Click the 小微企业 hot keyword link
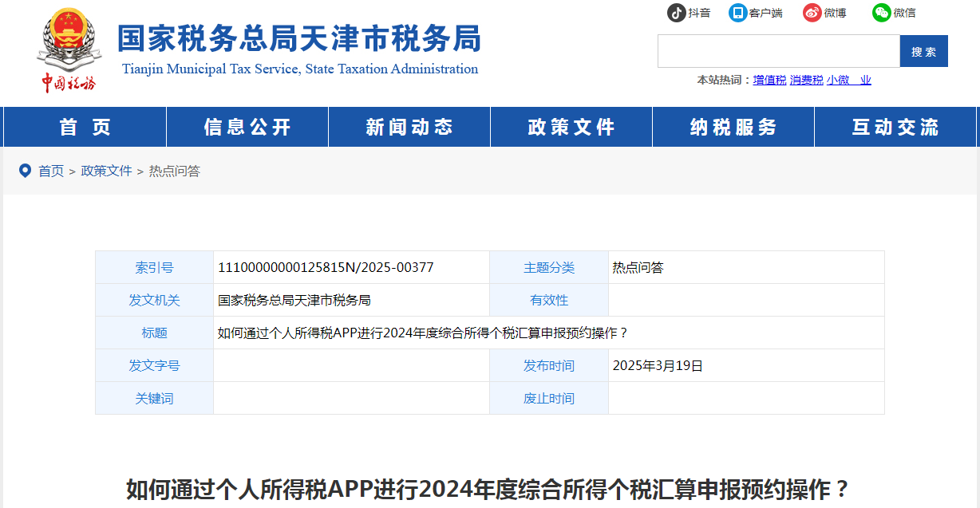Viewport: 980px width, 508px height. click(x=848, y=80)
